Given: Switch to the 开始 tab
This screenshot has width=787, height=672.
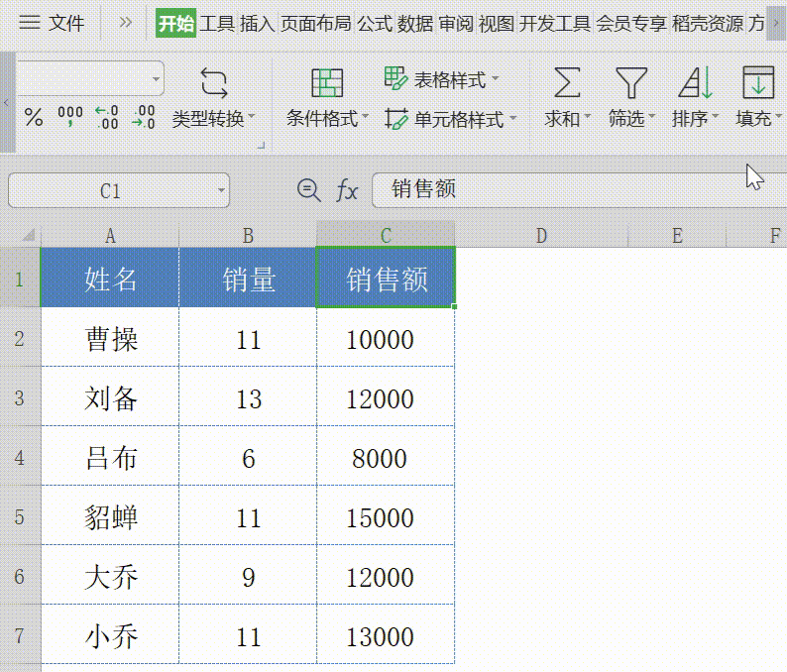Looking at the screenshot, I should (x=175, y=23).
